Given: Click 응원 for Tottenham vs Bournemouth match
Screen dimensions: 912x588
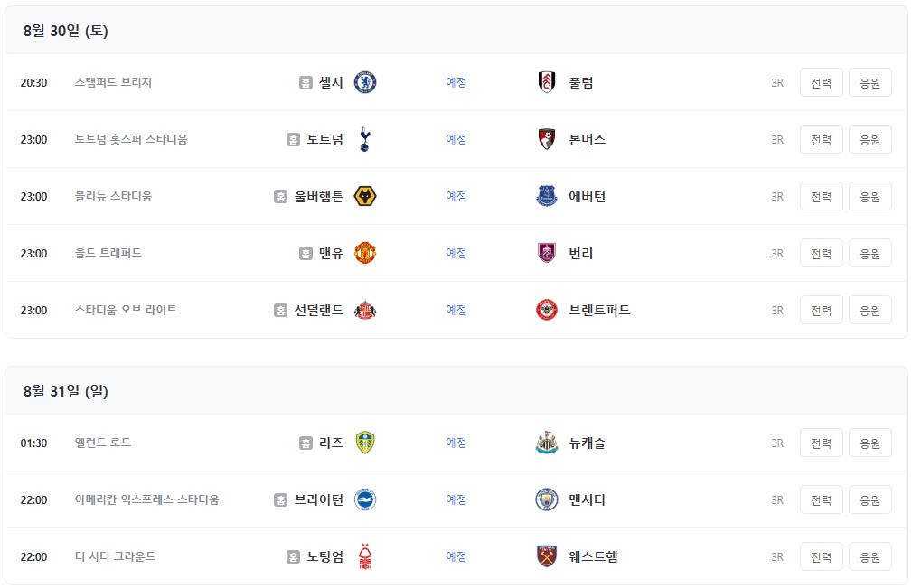Looking at the screenshot, I should click(x=870, y=139).
